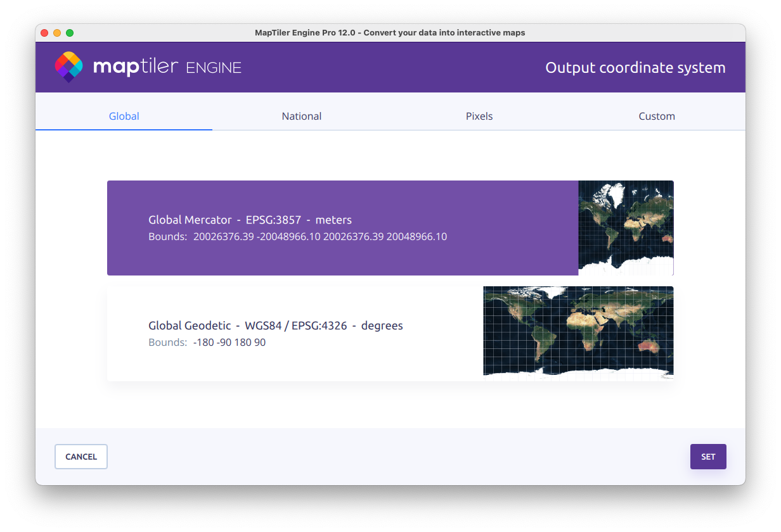Click the maptiler ENGINE wordmark
The width and height of the screenshot is (781, 532).
[167, 67]
